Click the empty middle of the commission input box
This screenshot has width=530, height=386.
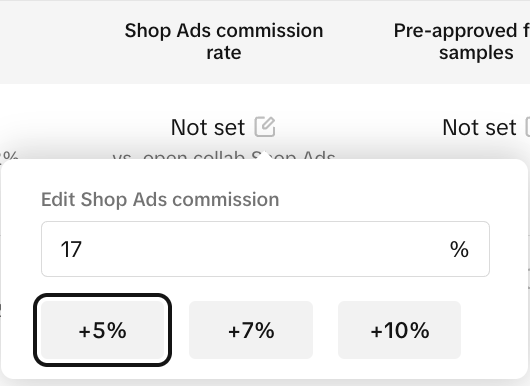pos(265,249)
